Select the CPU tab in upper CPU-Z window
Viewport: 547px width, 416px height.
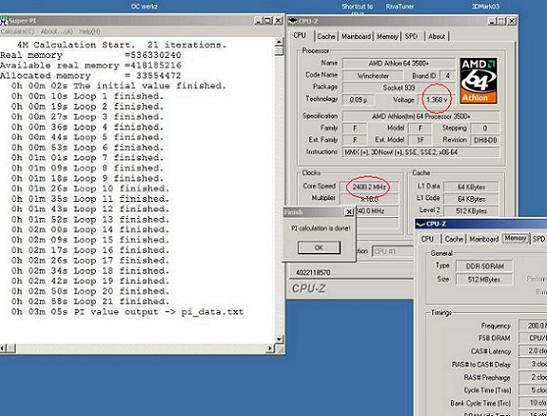[300, 36]
